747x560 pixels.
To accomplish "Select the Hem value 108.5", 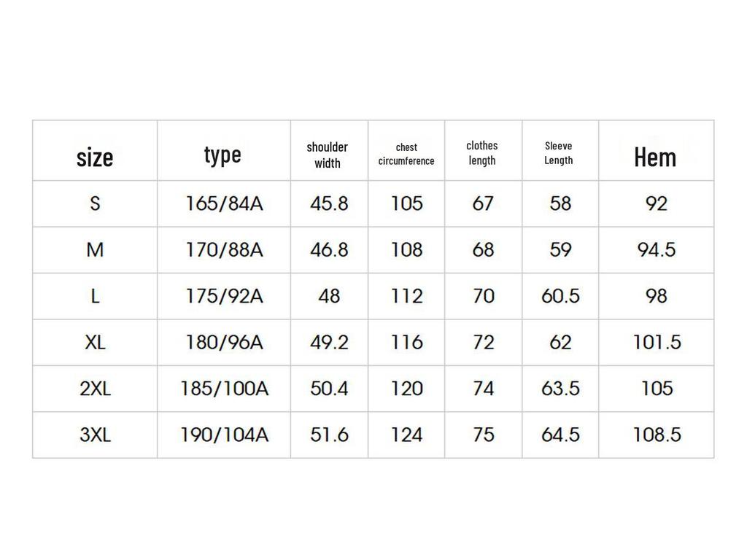I will point(657,435).
